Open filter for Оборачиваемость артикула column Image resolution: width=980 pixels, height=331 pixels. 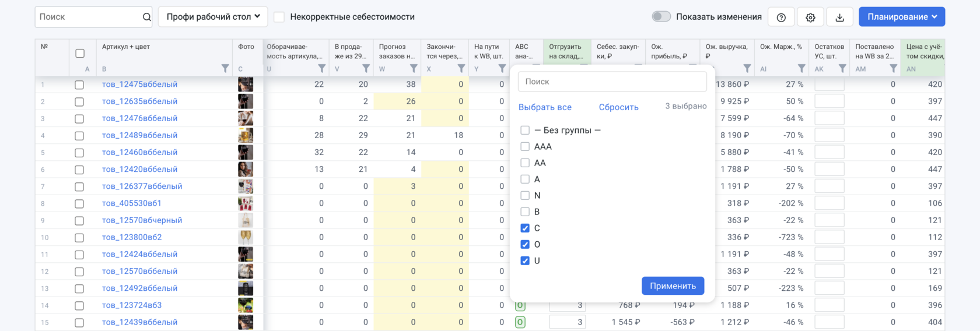pyautogui.click(x=321, y=69)
